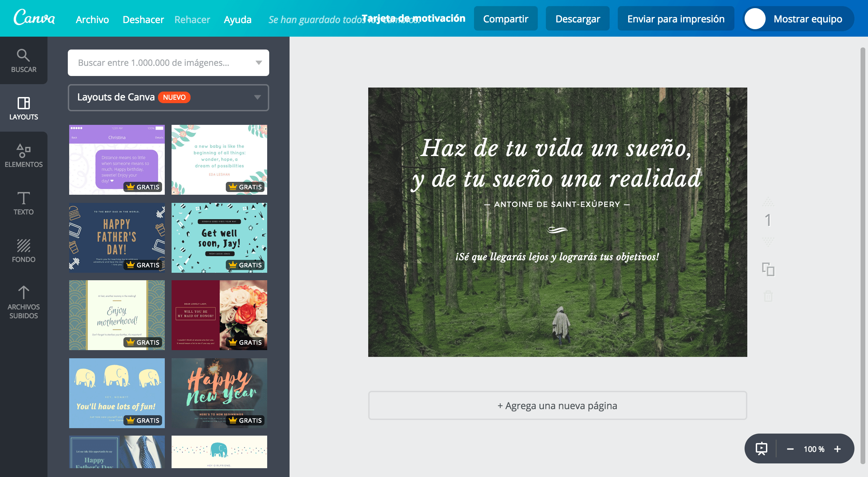Click the team avatar circle

pos(755,19)
